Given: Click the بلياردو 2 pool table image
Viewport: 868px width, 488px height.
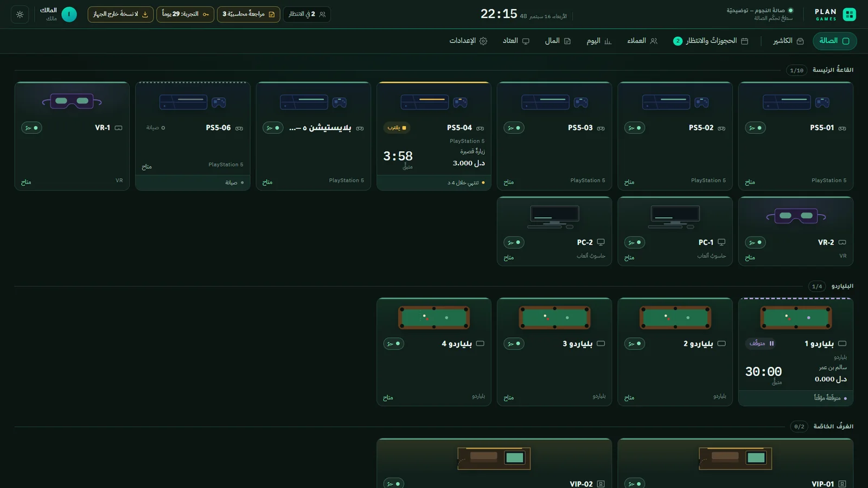Looking at the screenshot, I should (x=675, y=318).
